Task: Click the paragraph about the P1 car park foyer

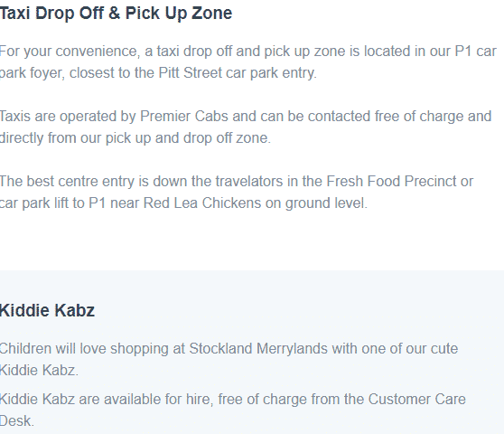Action: pyautogui.click(x=248, y=62)
